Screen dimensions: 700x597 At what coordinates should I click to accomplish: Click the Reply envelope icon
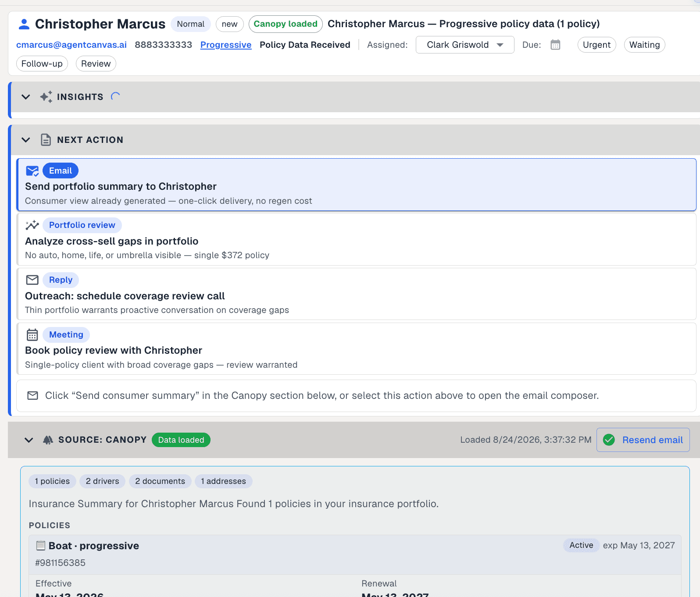click(x=32, y=280)
